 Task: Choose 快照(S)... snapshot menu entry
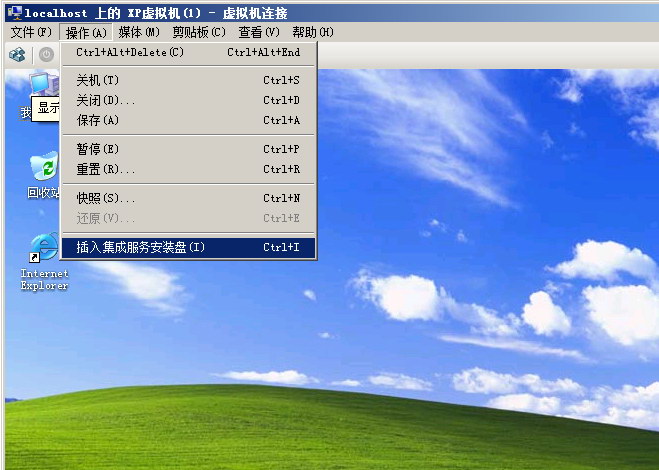point(188,198)
